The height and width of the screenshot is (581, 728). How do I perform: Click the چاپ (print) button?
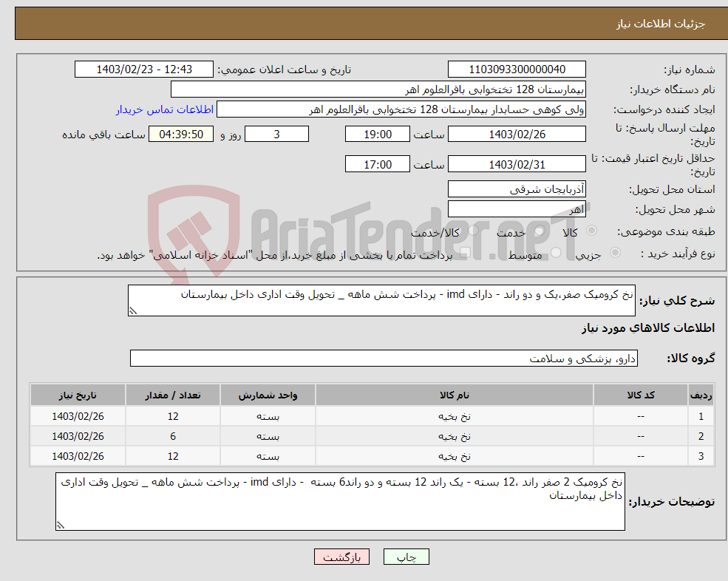point(406,557)
